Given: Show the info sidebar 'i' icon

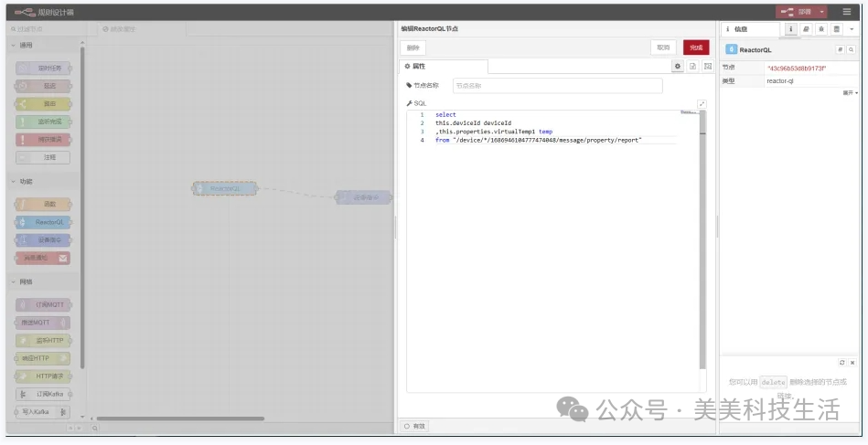Looking at the screenshot, I should point(791,28).
